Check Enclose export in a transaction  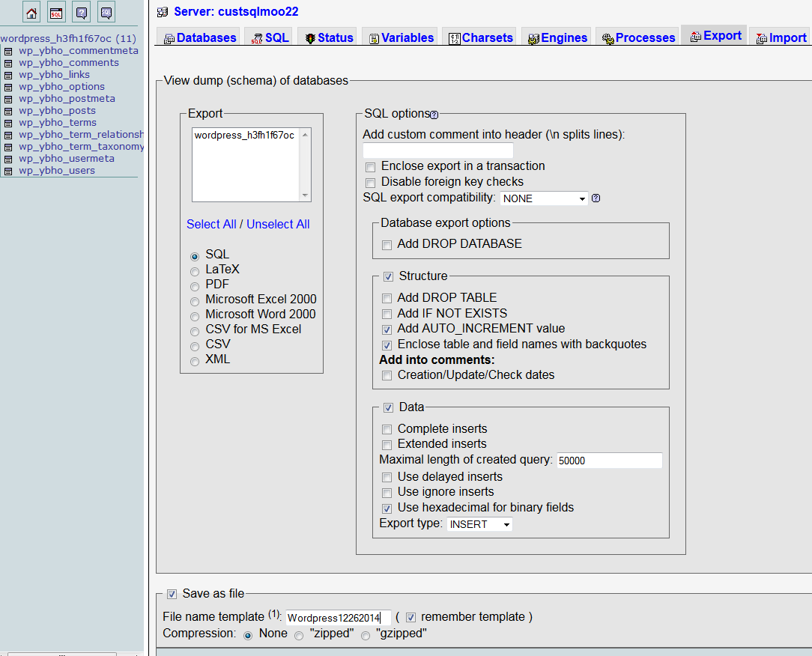tap(370, 167)
